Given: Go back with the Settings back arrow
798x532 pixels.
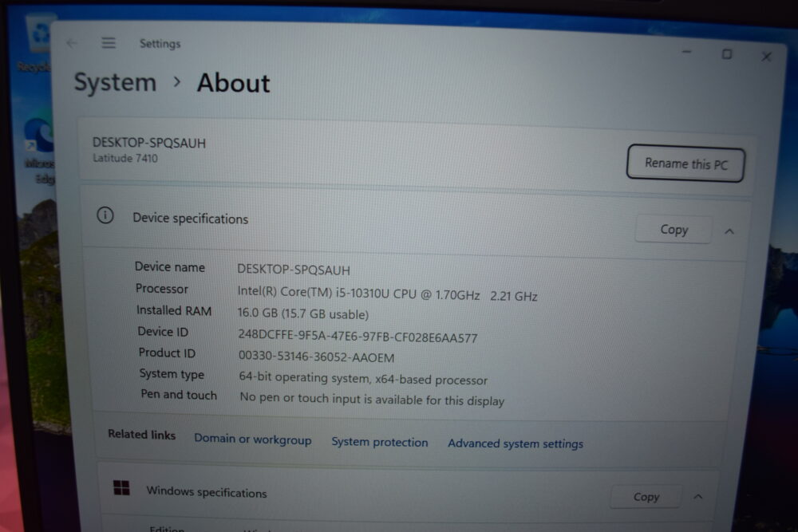Looking at the screenshot, I should tap(71, 43).
